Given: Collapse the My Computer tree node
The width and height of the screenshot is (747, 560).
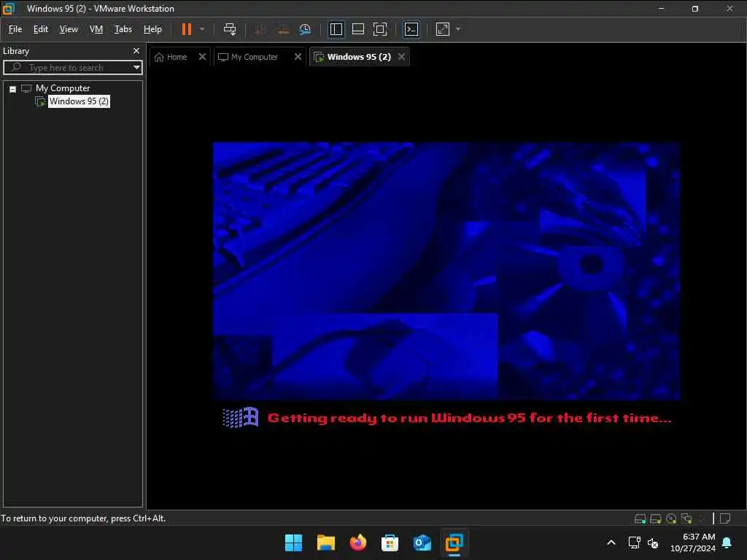Looking at the screenshot, I should [13, 89].
